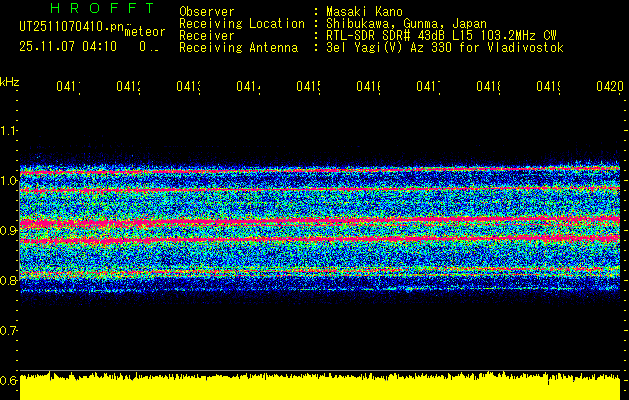Click the 1.1 kHz frequency tick
Image resolution: width=629 pixels, height=400 pixels.
click(9, 130)
